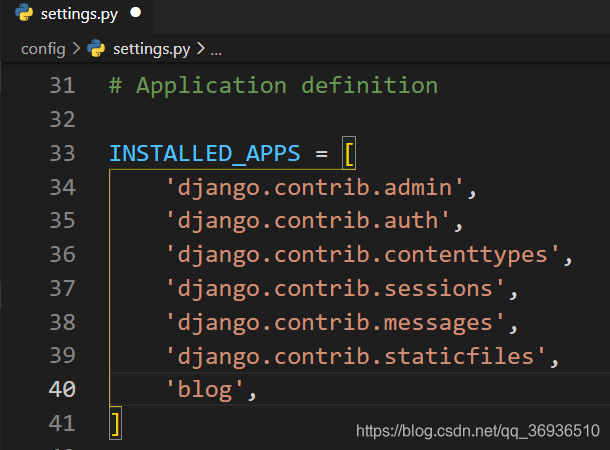Click line number 36 in the gutter
Screen dimensions: 610x450
[62, 254]
